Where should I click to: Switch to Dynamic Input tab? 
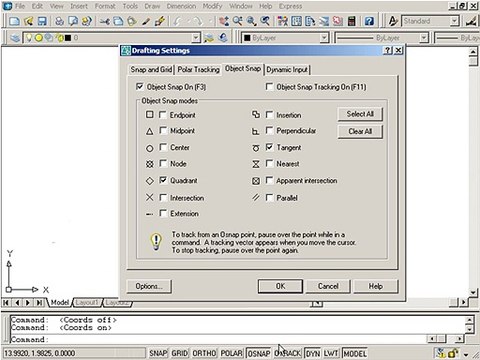287,70
